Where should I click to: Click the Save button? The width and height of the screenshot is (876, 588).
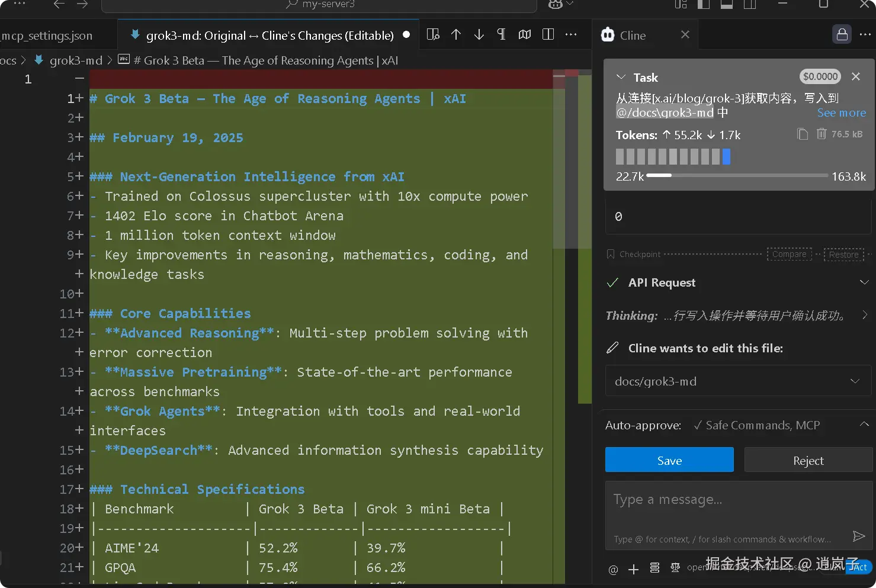click(669, 460)
